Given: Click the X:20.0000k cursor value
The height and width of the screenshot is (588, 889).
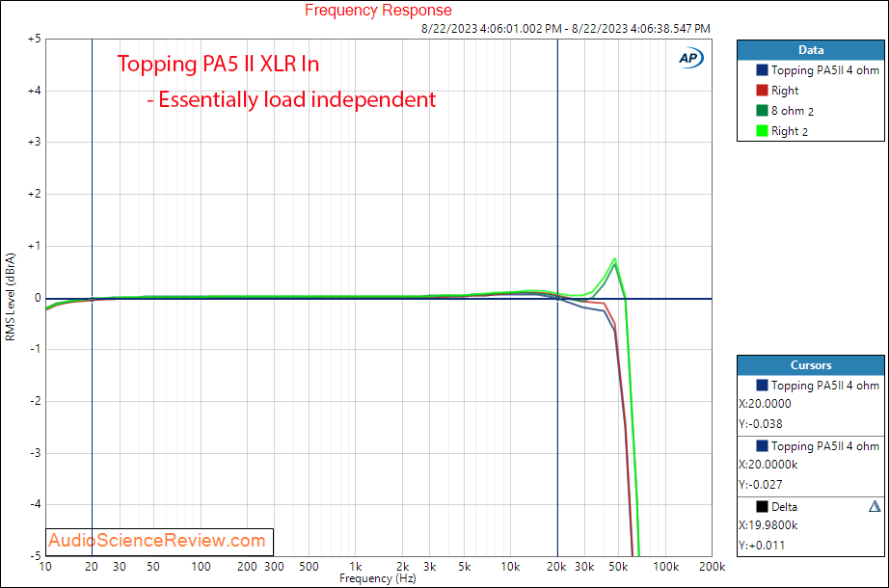Looking at the screenshot, I should point(768,465).
